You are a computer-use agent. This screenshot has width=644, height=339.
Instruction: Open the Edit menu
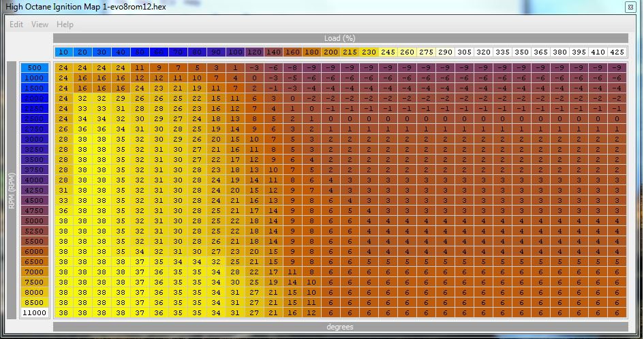16,25
